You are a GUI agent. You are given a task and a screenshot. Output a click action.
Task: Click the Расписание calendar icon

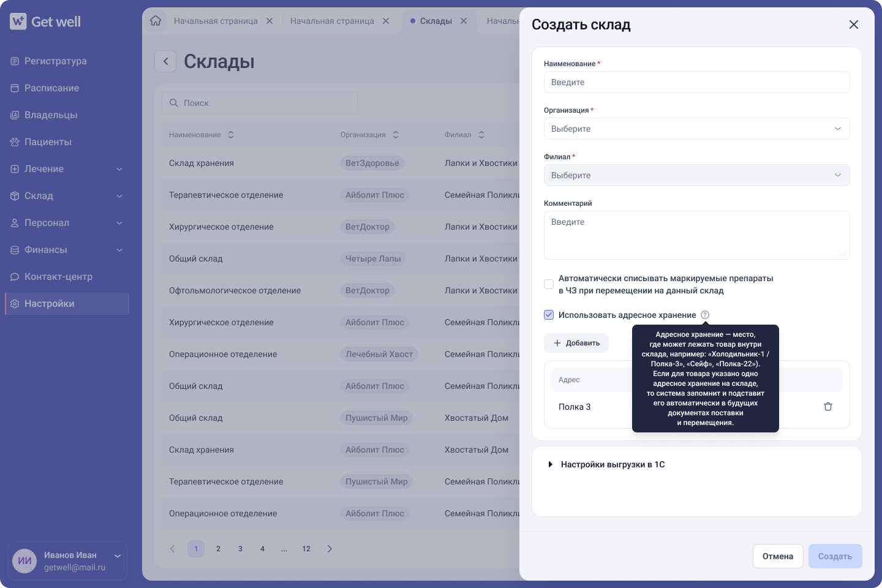[x=15, y=88]
